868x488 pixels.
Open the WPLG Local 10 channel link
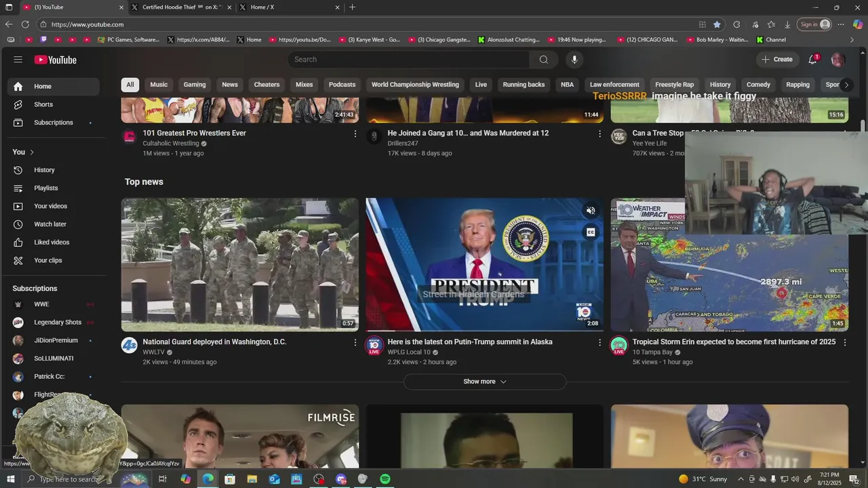point(409,352)
